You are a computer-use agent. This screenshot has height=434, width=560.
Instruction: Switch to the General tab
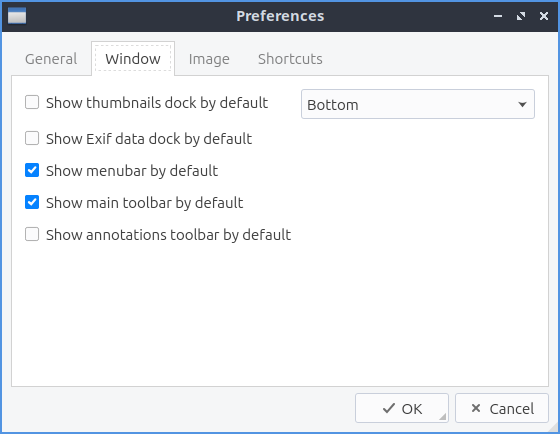click(x=51, y=59)
